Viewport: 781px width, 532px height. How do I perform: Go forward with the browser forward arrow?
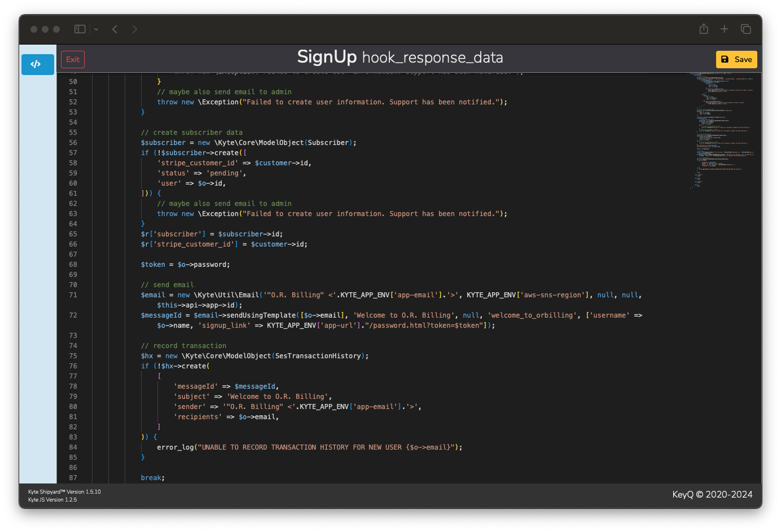[135, 29]
